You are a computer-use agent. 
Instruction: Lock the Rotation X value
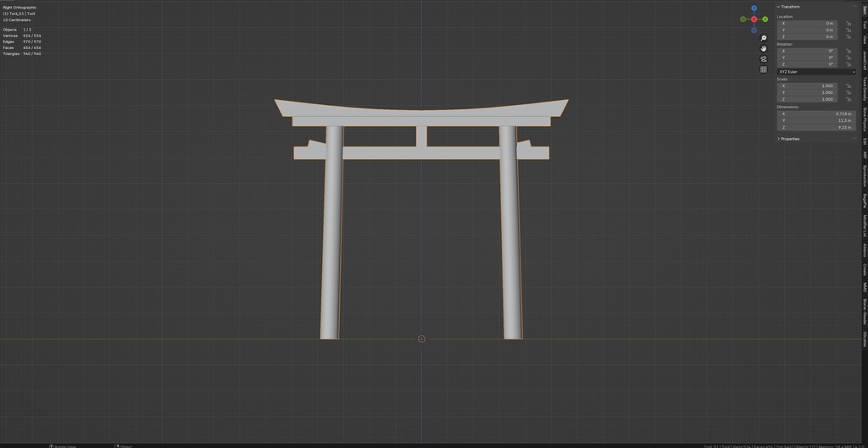point(848,51)
